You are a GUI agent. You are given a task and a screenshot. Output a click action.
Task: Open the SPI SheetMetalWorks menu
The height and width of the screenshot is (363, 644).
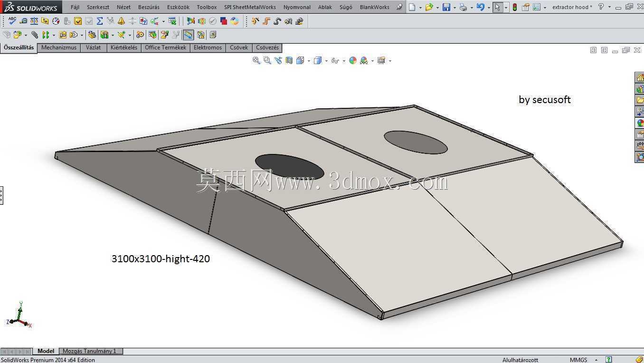[x=250, y=7]
